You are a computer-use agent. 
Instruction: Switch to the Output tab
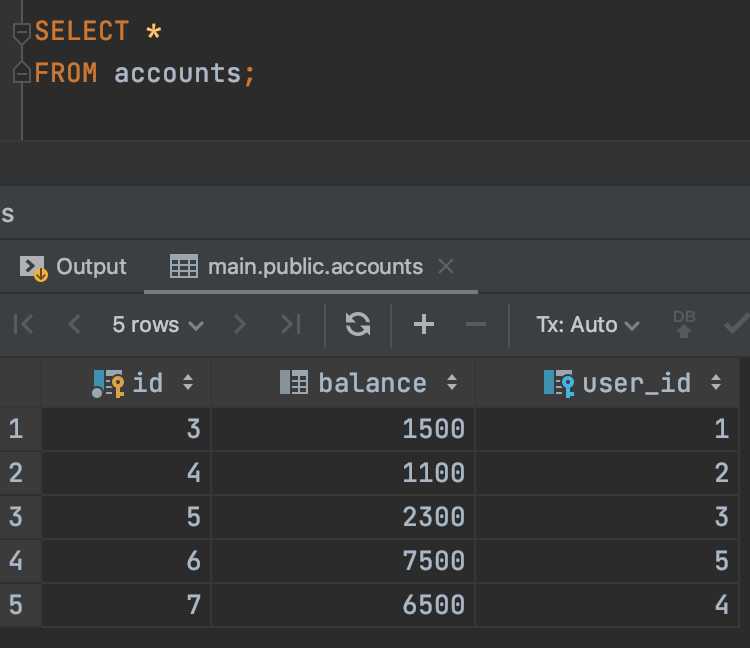click(x=74, y=266)
